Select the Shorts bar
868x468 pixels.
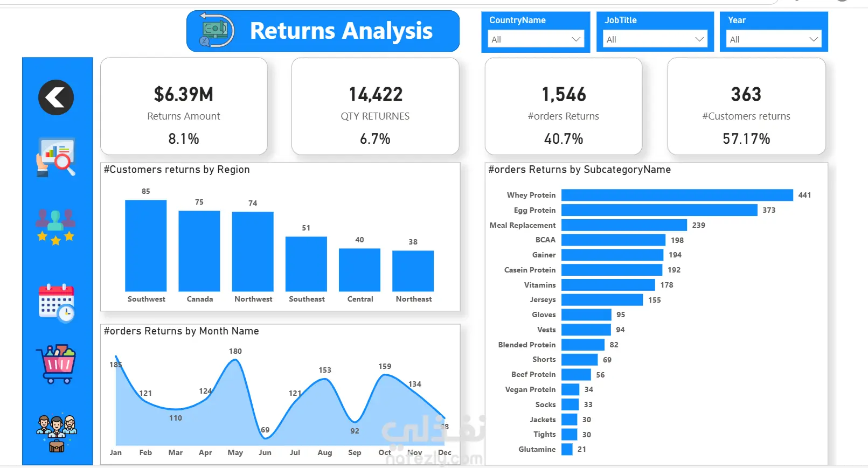click(579, 360)
